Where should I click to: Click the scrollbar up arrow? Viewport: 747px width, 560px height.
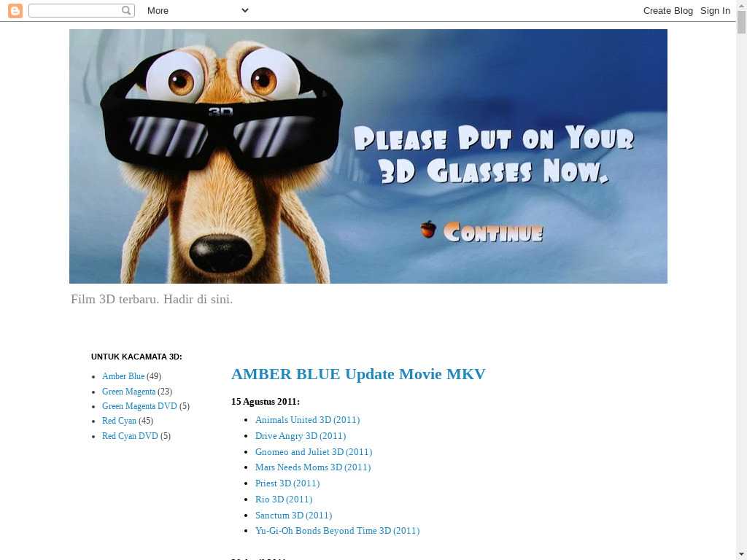(x=742, y=5)
